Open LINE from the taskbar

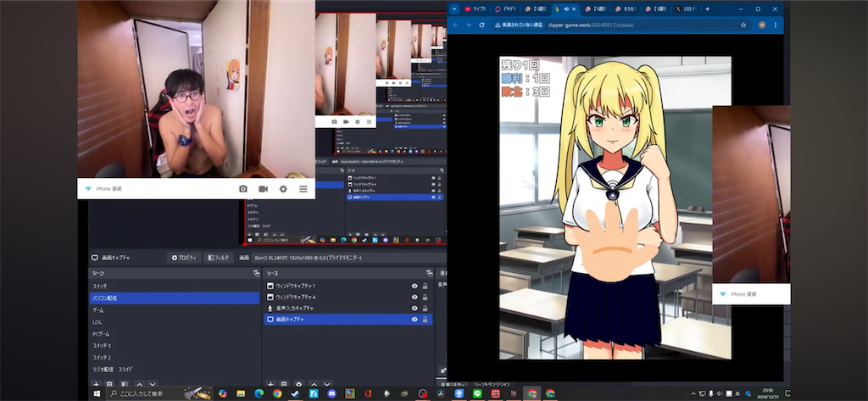pos(477,394)
